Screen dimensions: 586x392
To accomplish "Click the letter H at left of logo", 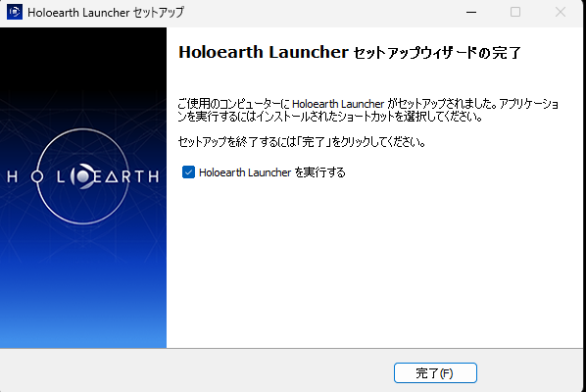I will pyautogui.click(x=12, y=176).
